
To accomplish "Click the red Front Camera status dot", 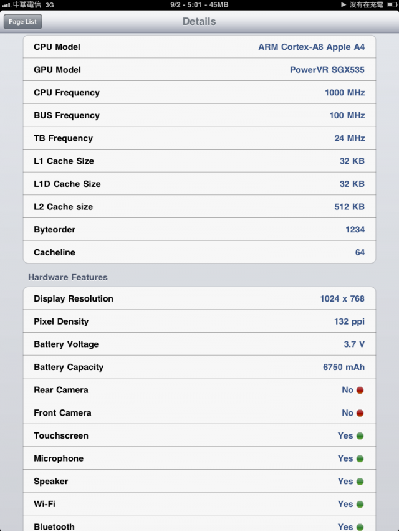I will point(360,413).
